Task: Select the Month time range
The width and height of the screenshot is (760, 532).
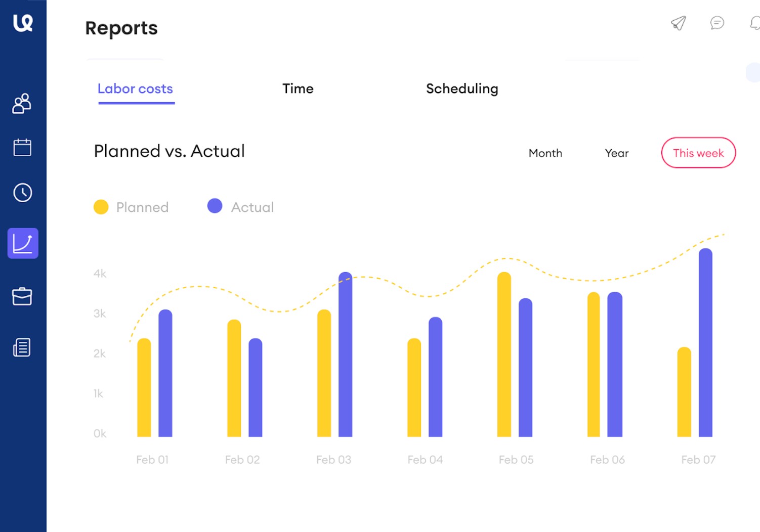Action: click(x=545, y=153)
